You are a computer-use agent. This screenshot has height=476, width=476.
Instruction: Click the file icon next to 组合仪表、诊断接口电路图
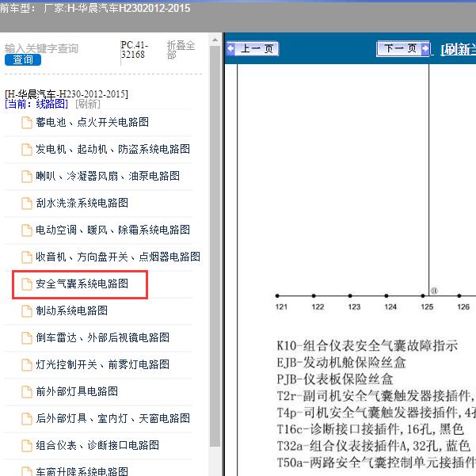point(28,445)
